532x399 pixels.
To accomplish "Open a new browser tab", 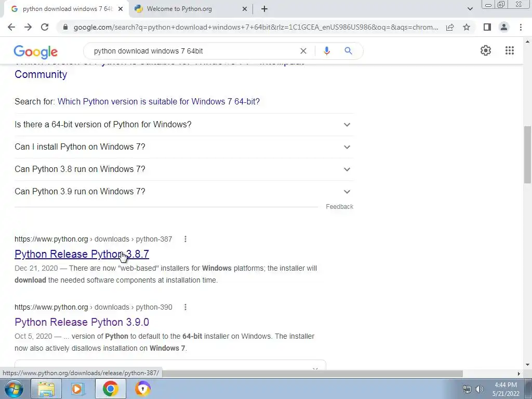I will (264, 9).
